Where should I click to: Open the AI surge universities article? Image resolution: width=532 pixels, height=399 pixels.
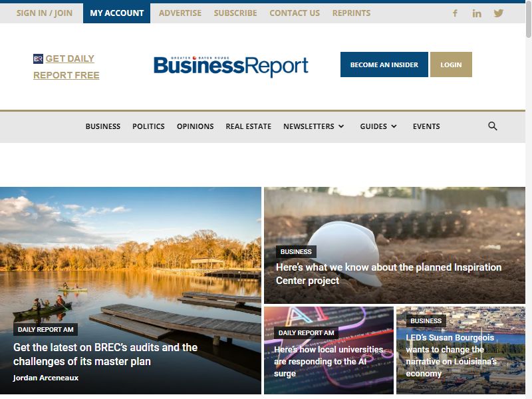(x=329, y=350)
